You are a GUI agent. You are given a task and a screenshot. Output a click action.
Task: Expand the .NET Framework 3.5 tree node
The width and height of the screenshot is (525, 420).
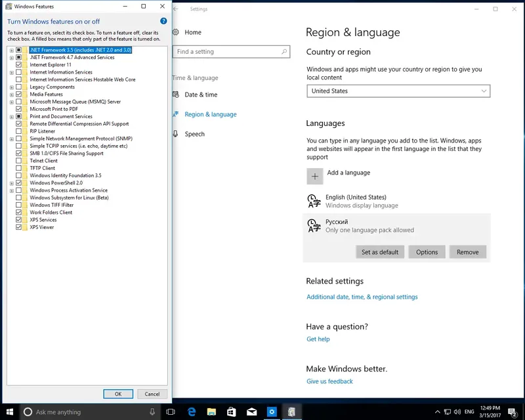10,49
